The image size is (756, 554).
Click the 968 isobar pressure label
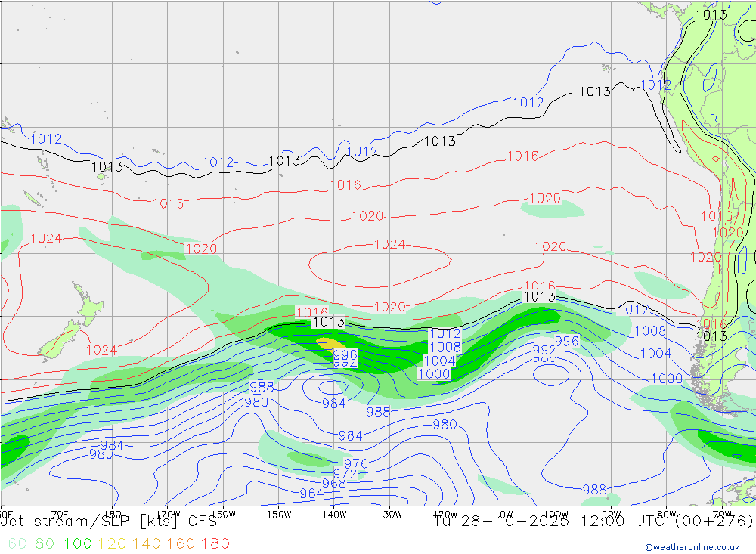(x=333, y=484)
